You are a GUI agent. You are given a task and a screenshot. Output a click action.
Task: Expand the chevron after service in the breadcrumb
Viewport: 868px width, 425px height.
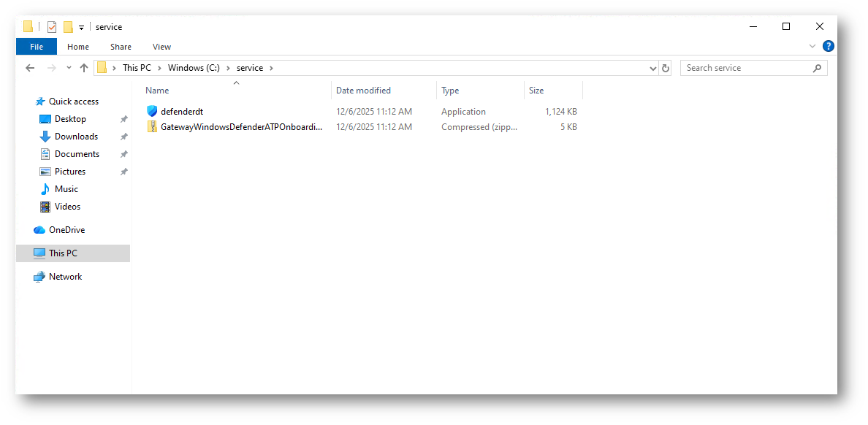[x=271, y=67]
